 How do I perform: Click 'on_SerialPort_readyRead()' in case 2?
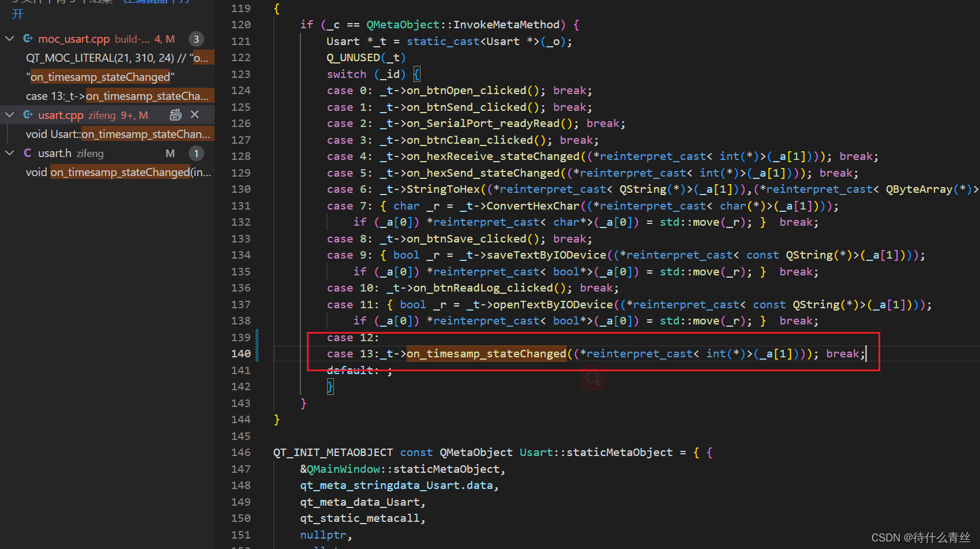click(x=490, y=123)
